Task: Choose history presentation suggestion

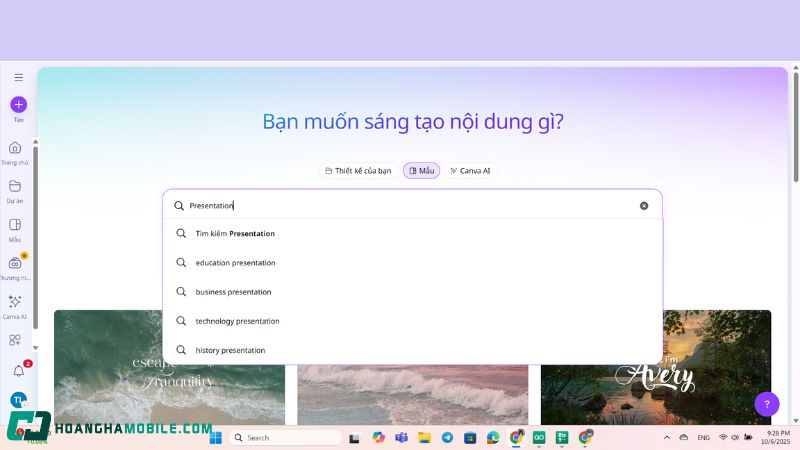Action: click(412, 350)
